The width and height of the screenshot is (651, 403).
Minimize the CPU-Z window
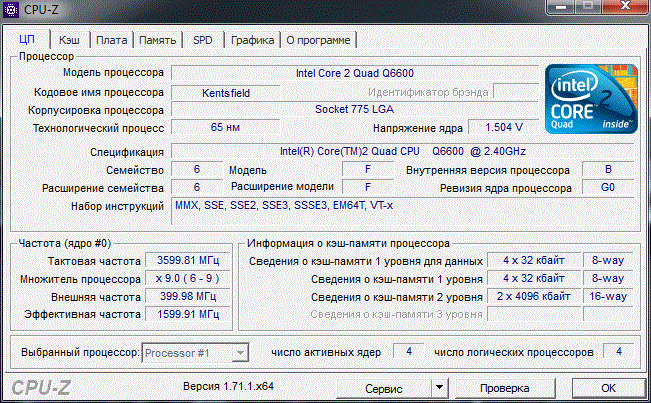[561, 7]
